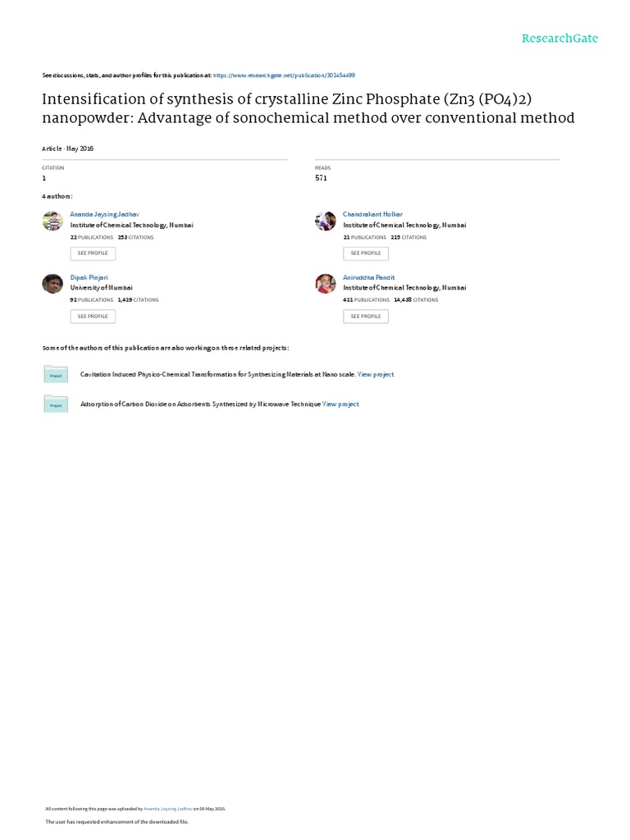
Task: Open the publication URL link
Action: point(284,75)
